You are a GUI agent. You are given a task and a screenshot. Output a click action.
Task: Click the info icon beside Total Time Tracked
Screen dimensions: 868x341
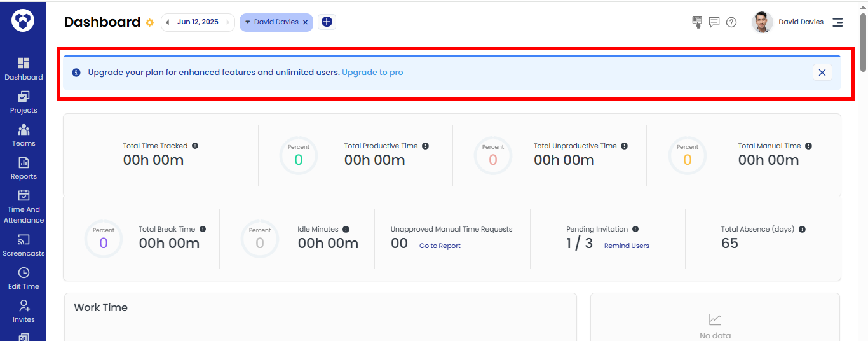[x=195, y=146]
